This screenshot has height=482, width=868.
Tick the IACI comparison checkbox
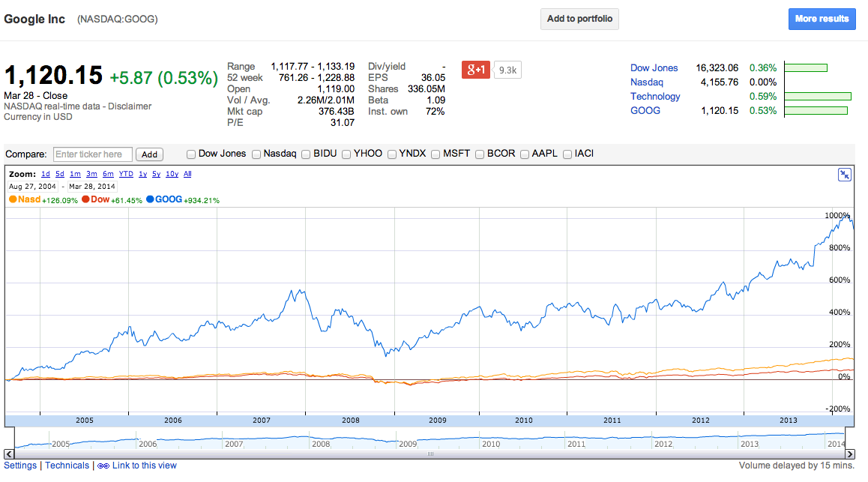(x=567, y=154)
